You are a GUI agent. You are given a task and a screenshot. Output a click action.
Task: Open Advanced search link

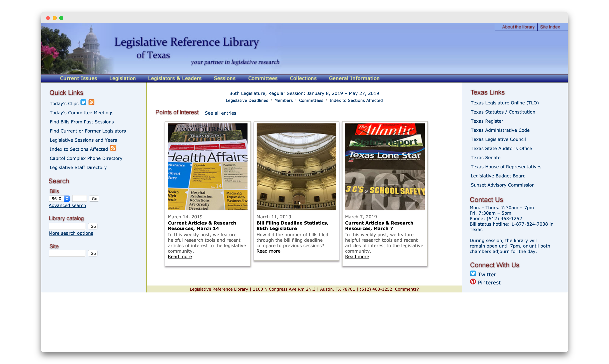click(x=67, y=205)
